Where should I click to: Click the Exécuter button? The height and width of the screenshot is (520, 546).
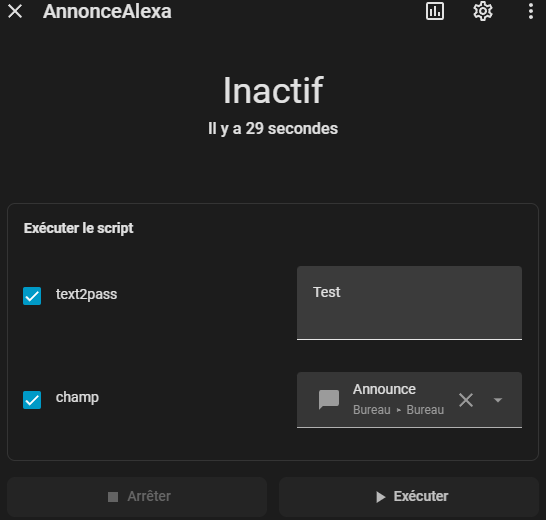coord(409,497)
